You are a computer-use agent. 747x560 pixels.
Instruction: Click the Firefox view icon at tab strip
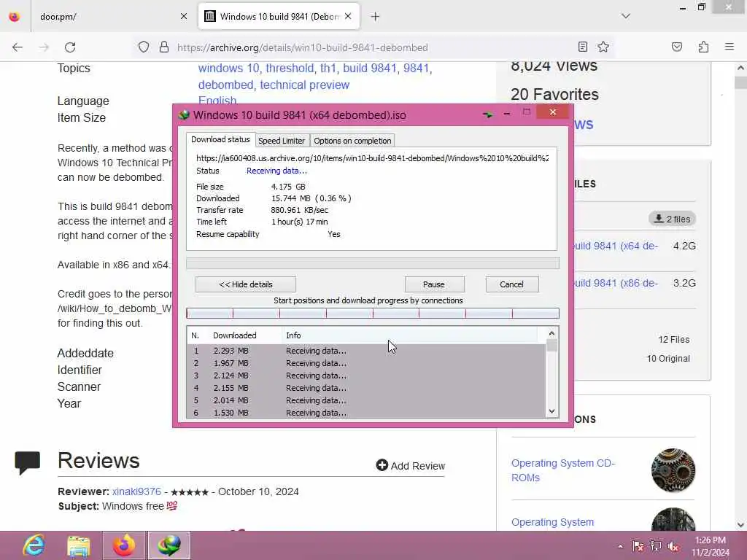click(x=15, y=17)
